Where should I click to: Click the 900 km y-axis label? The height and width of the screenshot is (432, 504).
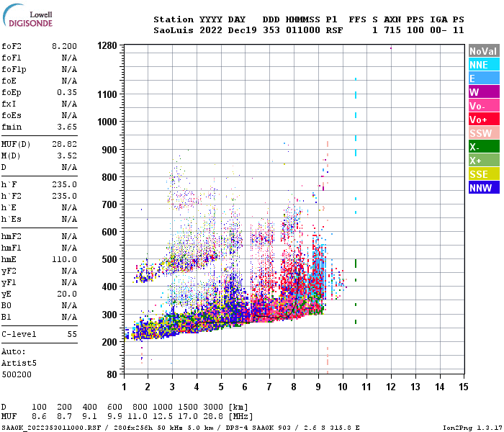pos(109,150)
